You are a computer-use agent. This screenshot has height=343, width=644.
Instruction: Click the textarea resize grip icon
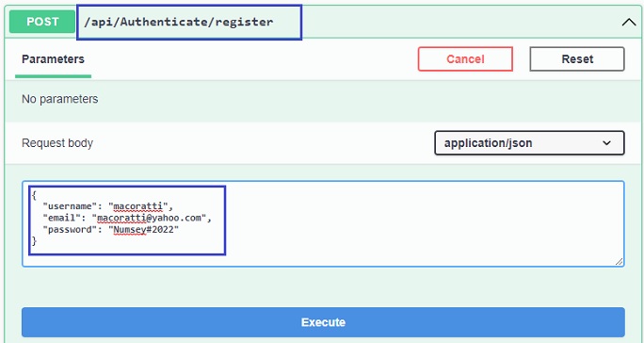pyautogui.click(x=619, y=262)
